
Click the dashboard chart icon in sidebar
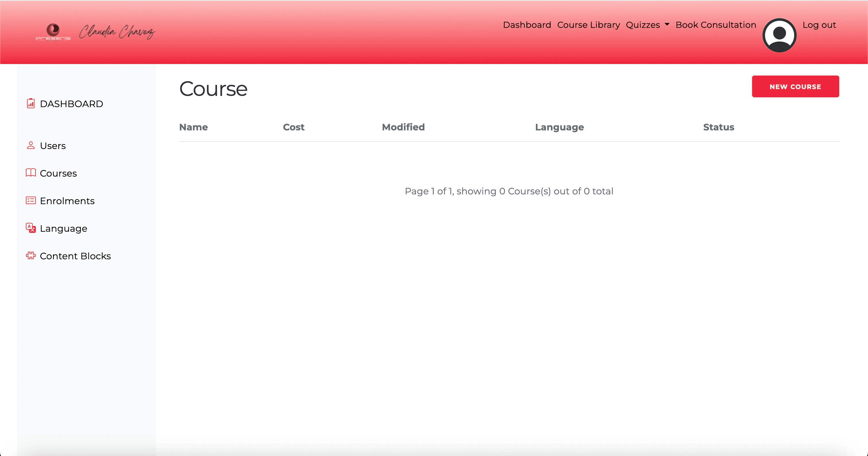(x=31, y=103)
